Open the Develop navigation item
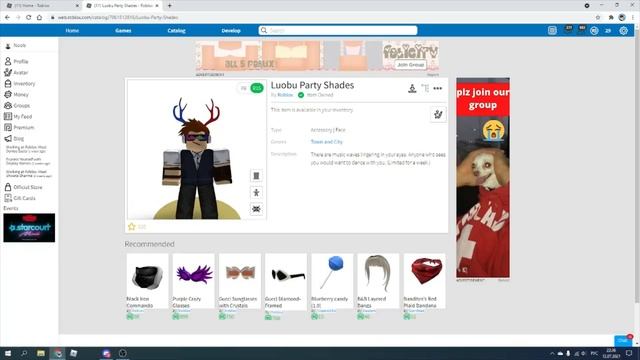The image size is (640, 360). [x=231, y=31]
